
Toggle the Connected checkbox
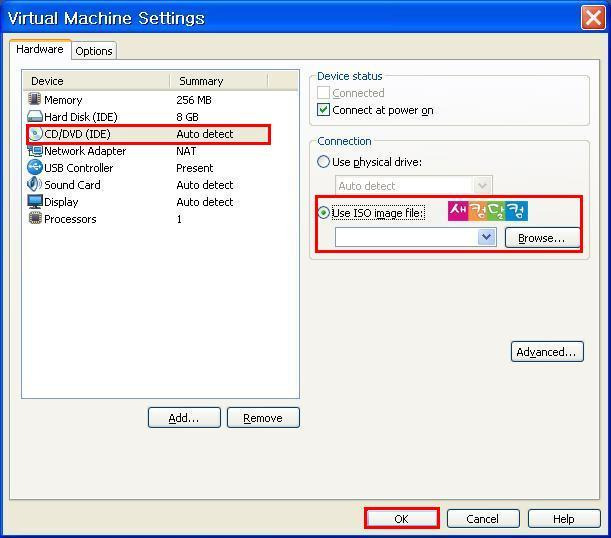[x=323, y=93]
